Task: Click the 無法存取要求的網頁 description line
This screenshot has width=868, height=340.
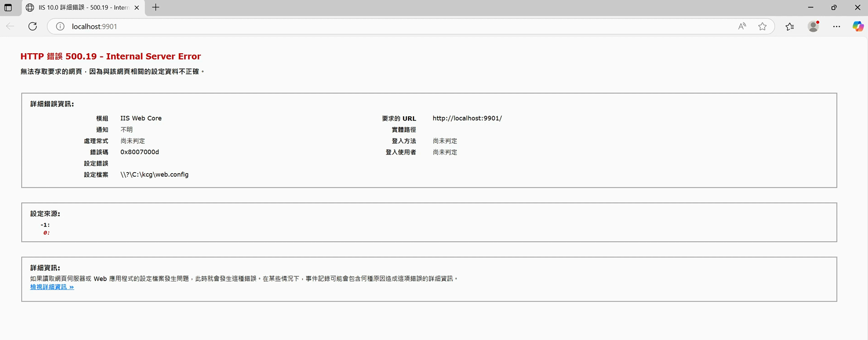Action: click(112, 72)
